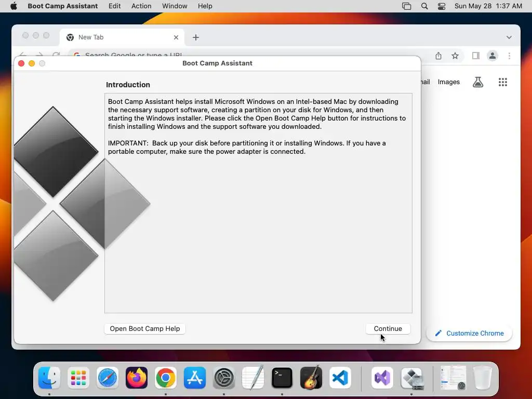Viewport: 532px width, 399px height.
Task: Switch to Chrome from the Dock
Action: (166, 378)
